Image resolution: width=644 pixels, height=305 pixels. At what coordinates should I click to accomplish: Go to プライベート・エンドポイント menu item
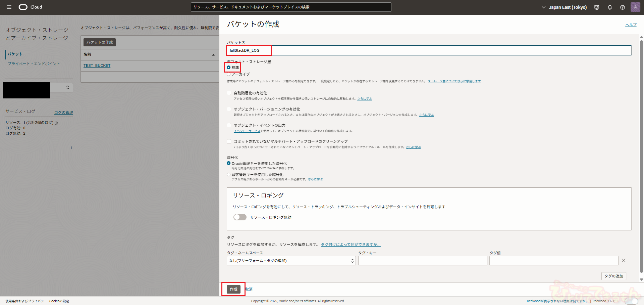(34, 64)
